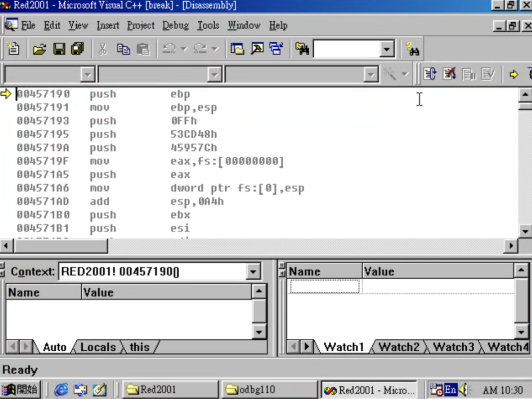This screenshot has width=532, height=399.
Task: Expand the second WizardBar filter dropdown
Action: [x=214, y=74]
